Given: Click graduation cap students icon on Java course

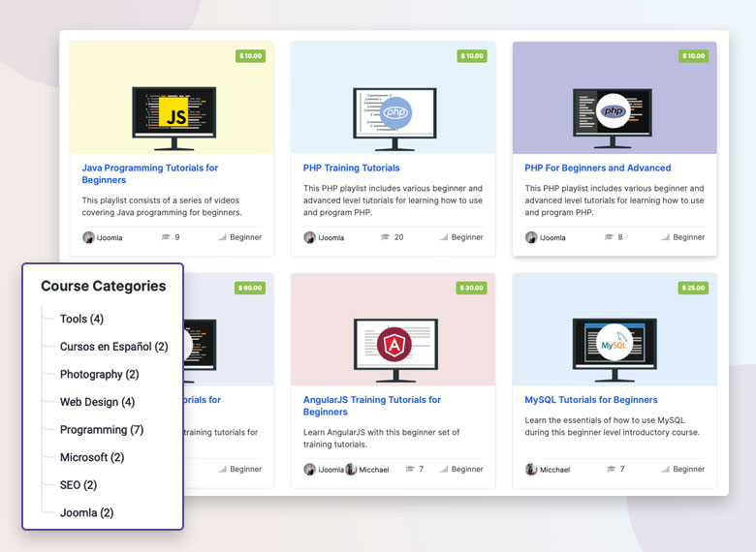Looking at the screenshot, I should tap(166, 237).
